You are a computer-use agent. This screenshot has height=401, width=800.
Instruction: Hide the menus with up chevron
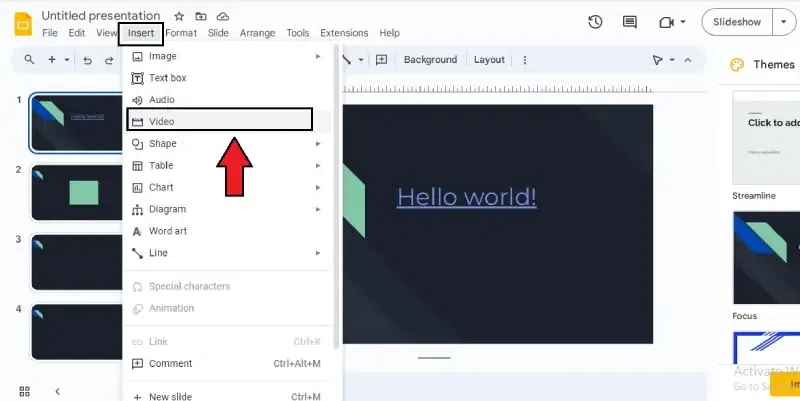688,60
